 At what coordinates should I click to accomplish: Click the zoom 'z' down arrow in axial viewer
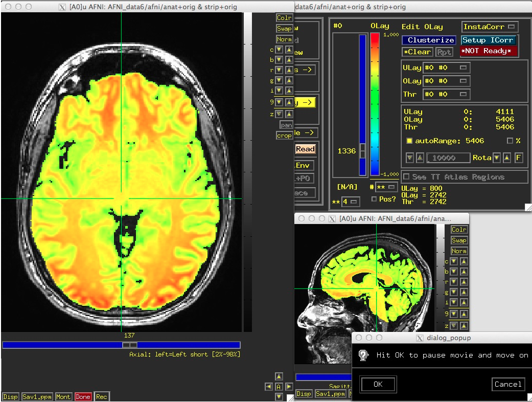tap(279, 114)
